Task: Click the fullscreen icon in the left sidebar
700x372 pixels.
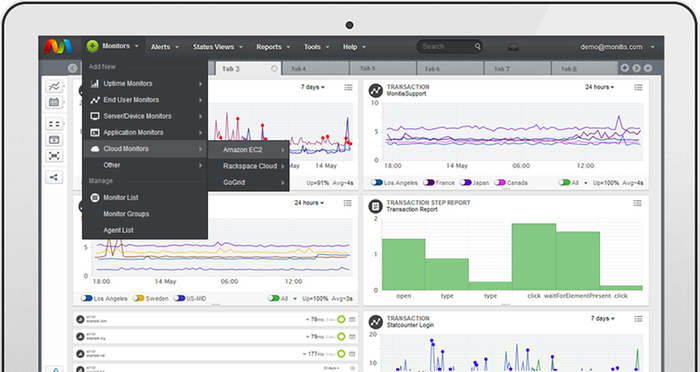Action: [x=54, y=156]
